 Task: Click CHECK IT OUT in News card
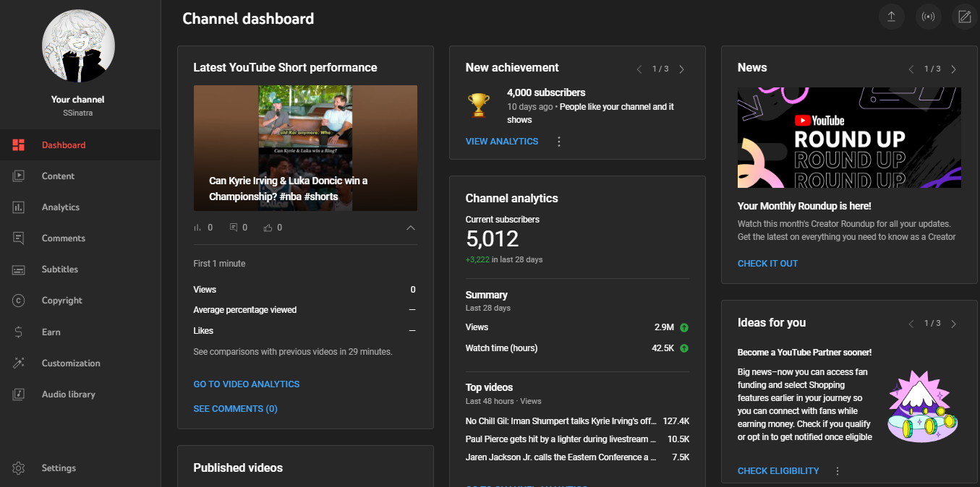(767, 264)
